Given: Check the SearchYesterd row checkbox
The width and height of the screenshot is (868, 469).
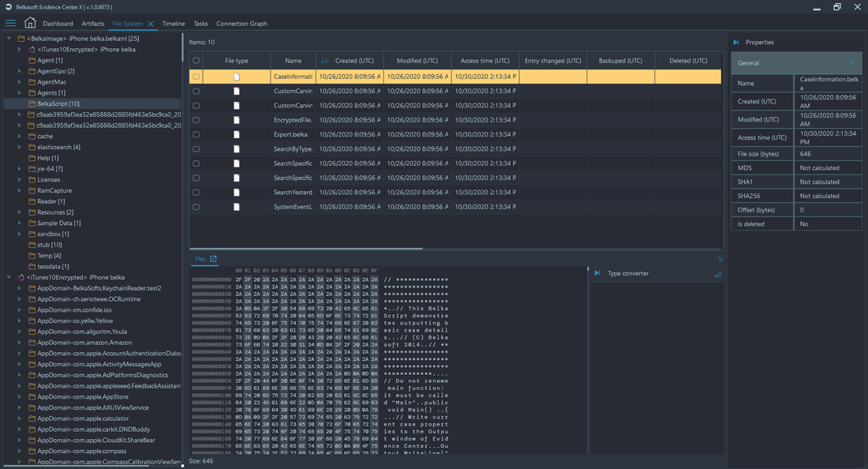Looking at the screenshot, I should point(196,192).
